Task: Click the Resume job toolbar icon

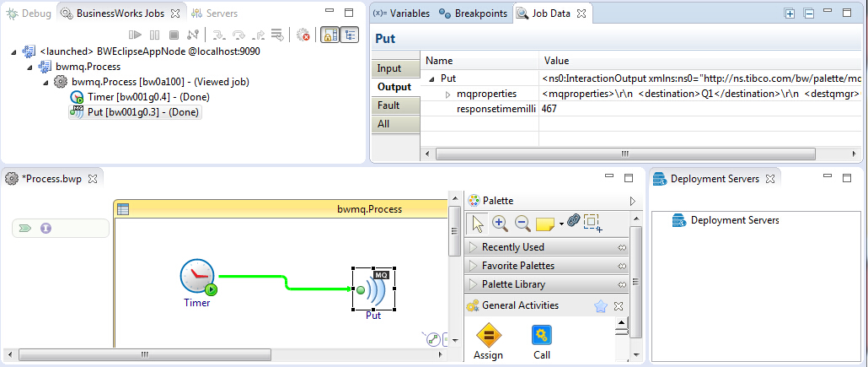Action: tap(136, 35)
